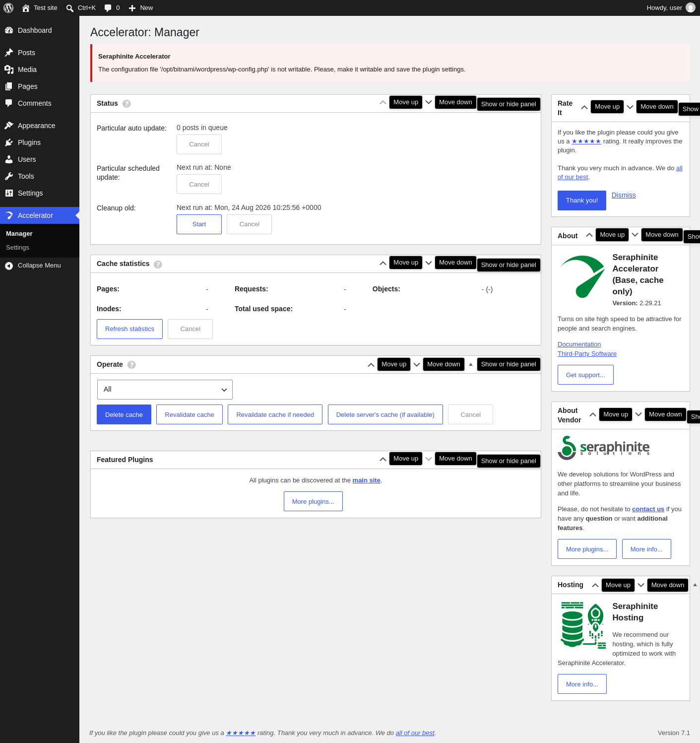Open help icon next to Status
Image resolution: width=700 pixels, height=743 pixels.
click(x=127, y=104)
